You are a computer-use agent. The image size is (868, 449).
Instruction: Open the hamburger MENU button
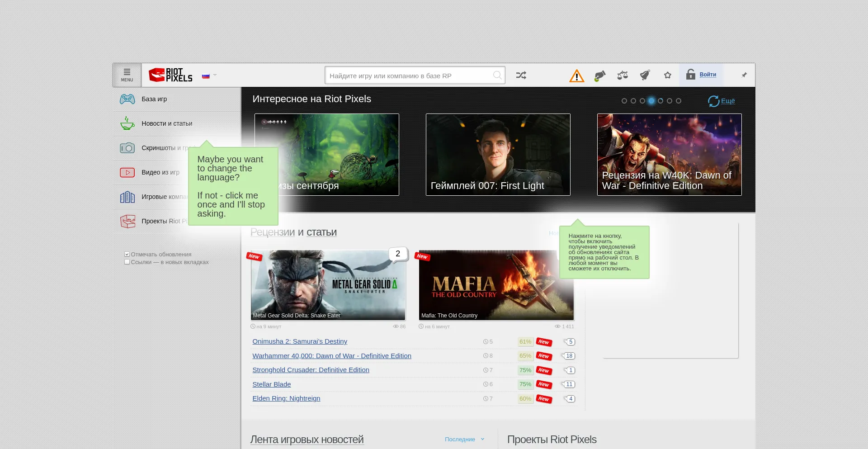click(127, 75)
